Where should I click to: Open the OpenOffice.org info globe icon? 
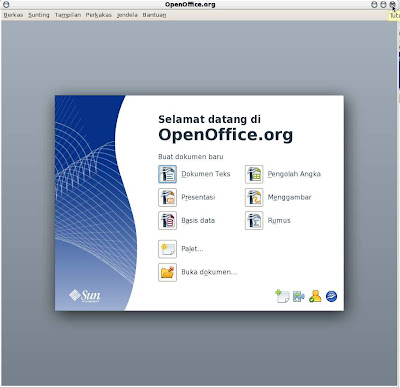click(x=331, y=296)
